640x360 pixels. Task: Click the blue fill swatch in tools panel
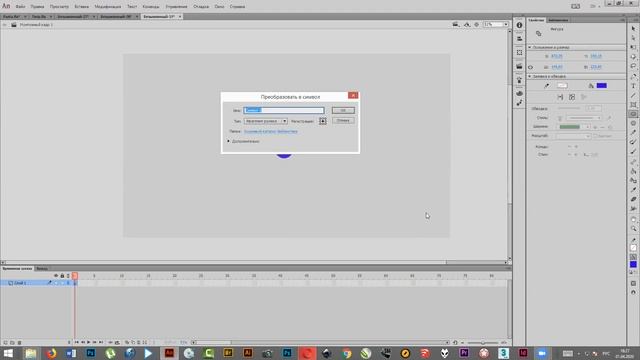click(633, 265)
